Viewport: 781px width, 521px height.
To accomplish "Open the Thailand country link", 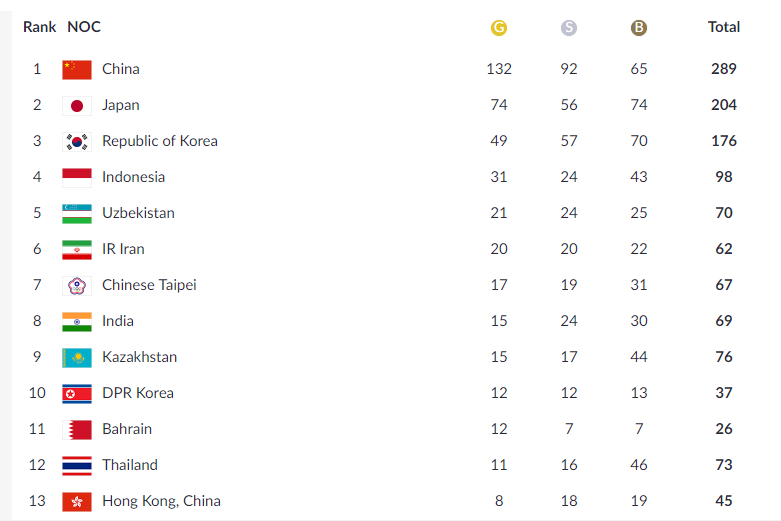I will [130, 465].
